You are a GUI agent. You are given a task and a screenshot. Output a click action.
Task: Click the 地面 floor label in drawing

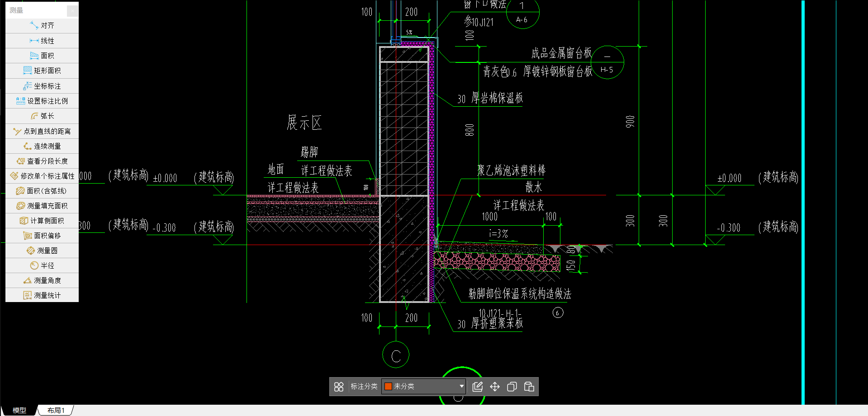point(276,170)
